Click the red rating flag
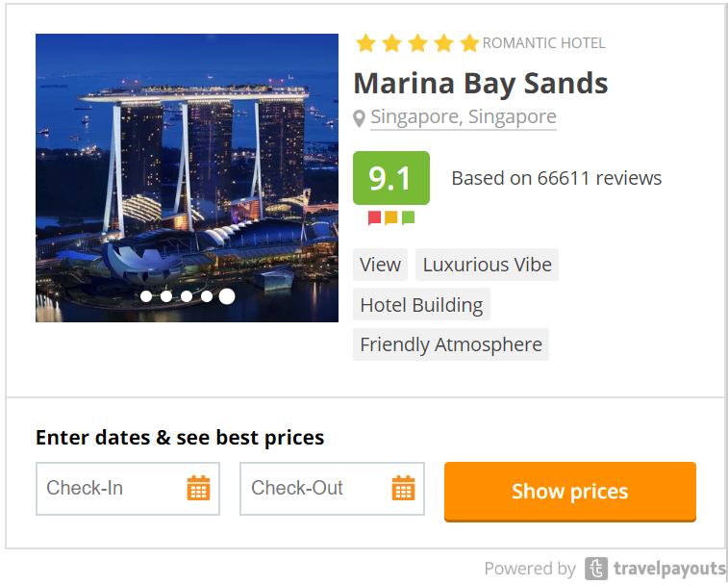 (x=375, y=217)
